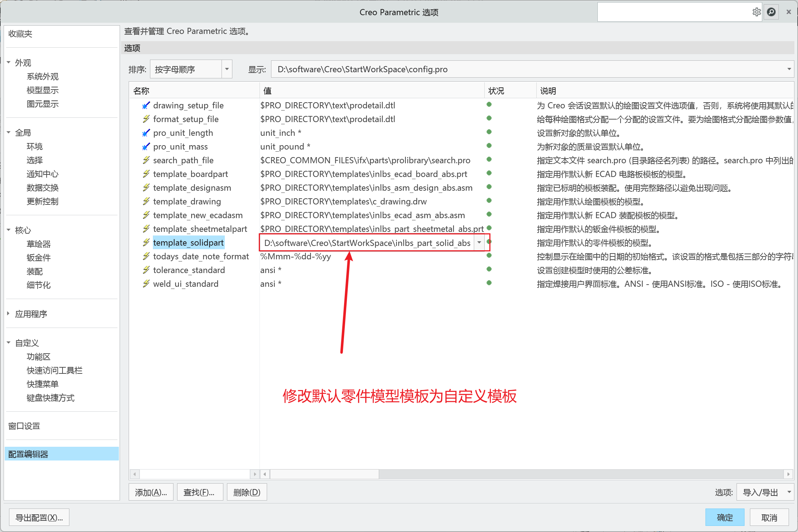
Task: Click the lightning icon beside template_designasm
Action: 146,187
